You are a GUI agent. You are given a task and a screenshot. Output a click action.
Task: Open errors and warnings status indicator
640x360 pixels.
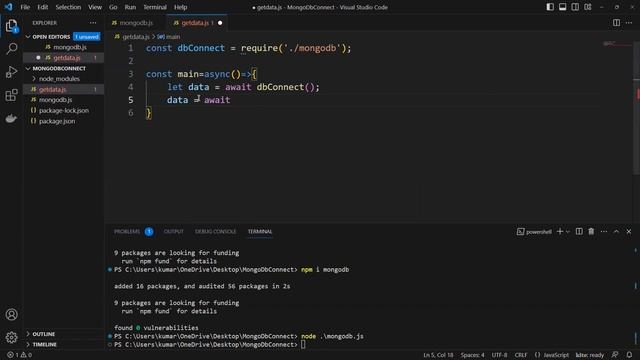20,355
